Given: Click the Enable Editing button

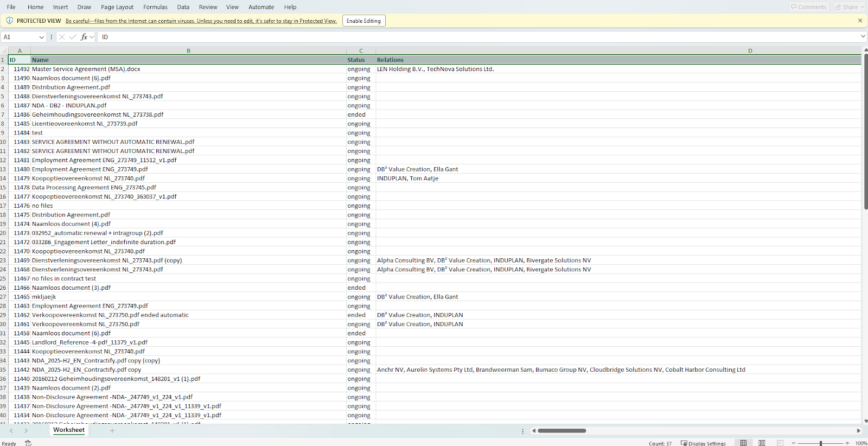Looking at the screenshot, I should [x=363, y=21].
